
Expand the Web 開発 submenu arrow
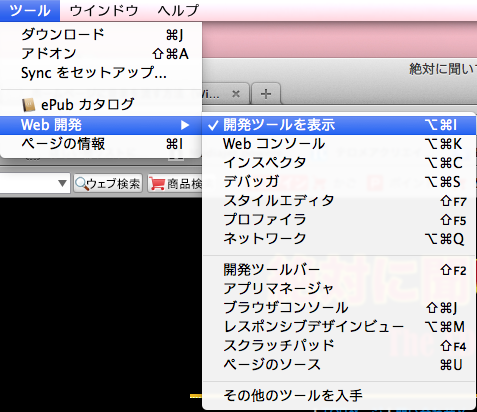point(185,125)
